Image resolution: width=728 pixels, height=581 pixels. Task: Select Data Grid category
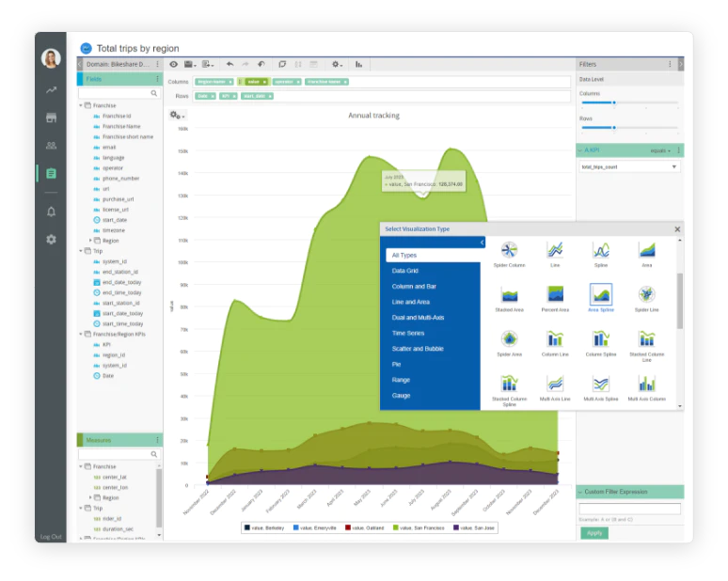tap(405, 271)
